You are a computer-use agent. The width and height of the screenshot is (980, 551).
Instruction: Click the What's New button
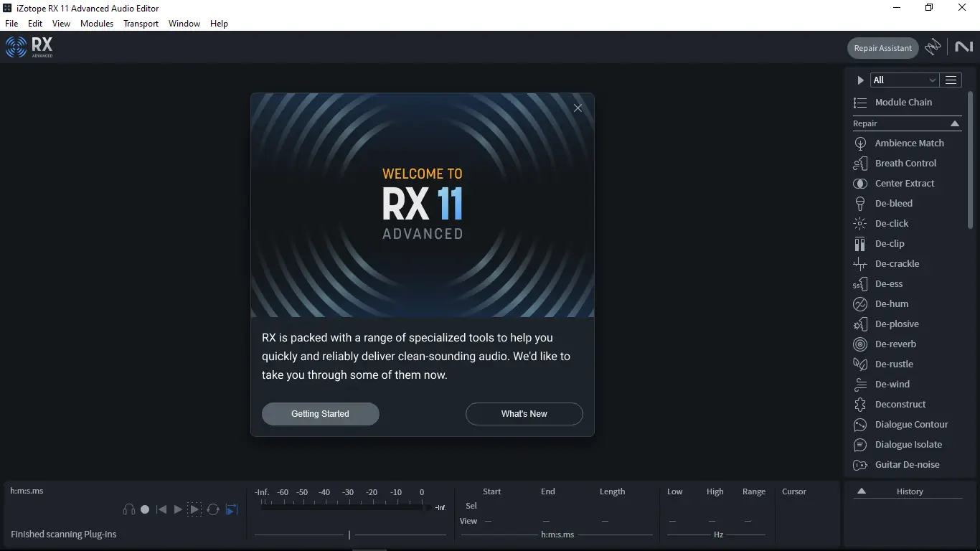(524, 414)
